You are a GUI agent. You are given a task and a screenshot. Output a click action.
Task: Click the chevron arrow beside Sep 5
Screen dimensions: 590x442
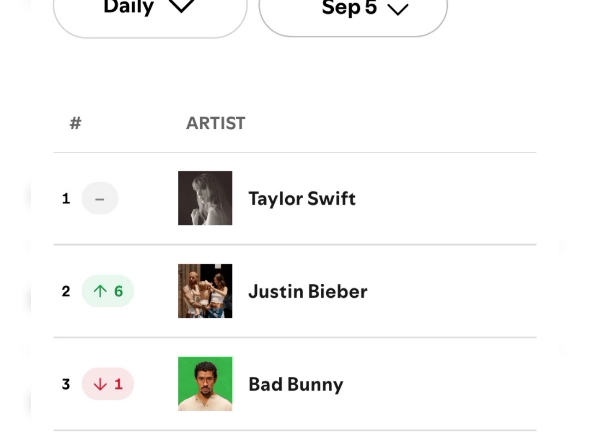click(398, 9)
